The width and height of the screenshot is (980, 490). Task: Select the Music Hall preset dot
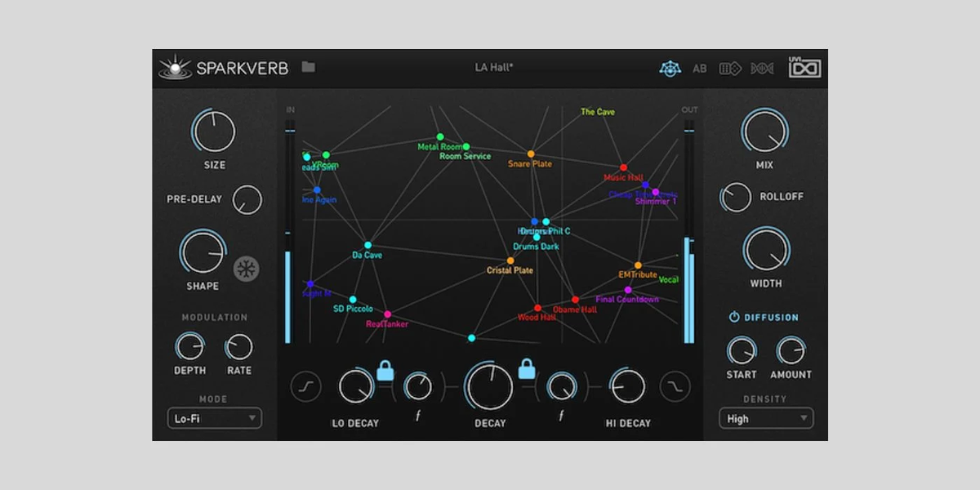pos(623,168)
